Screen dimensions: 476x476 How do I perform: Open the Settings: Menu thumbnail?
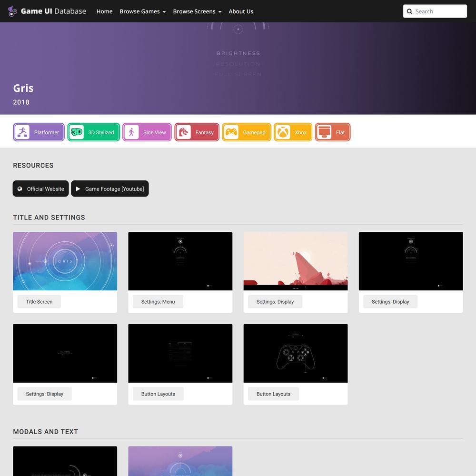pos(180,261)
